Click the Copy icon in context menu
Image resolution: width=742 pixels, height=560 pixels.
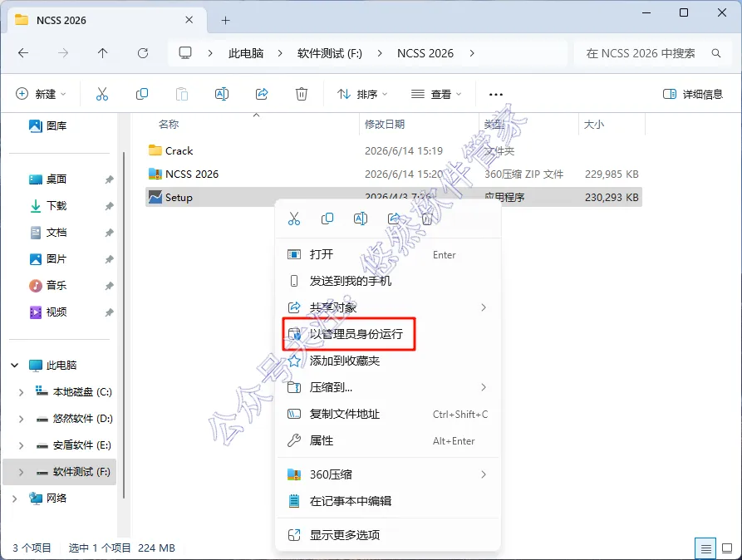pyautogui.click(x=327, y=219)
